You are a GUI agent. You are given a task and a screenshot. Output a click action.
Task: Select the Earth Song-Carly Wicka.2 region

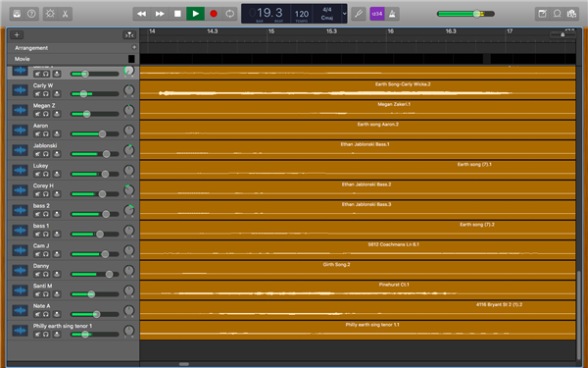point(358,89)
